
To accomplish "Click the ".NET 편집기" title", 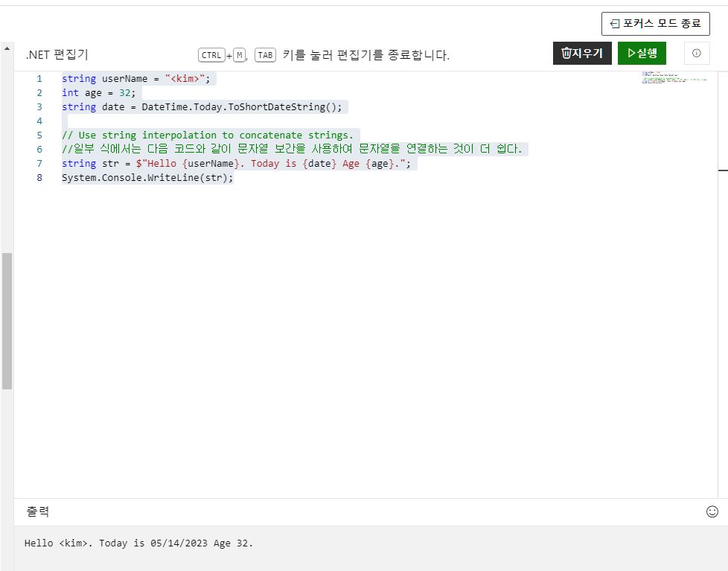I will coord(57,55).
